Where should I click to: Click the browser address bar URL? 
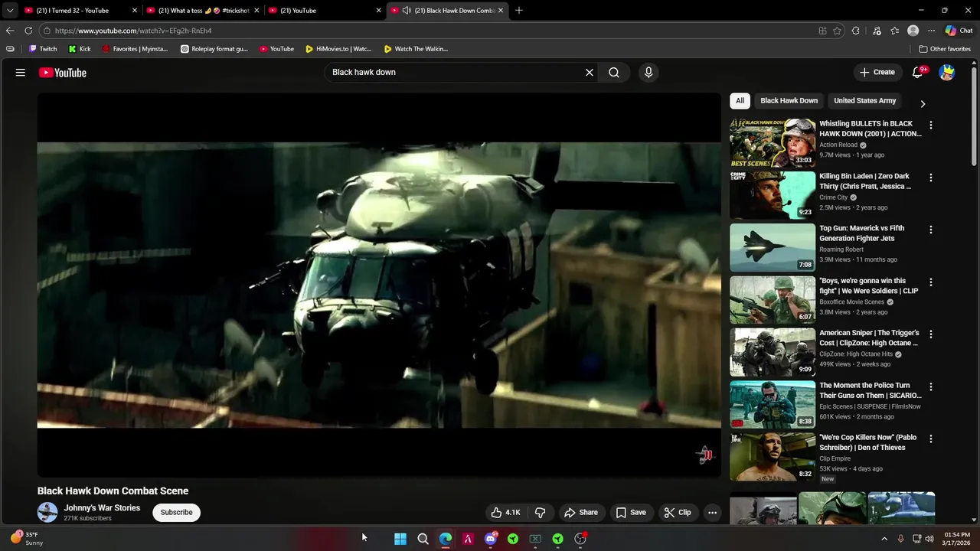pyautogui.click(x=133, y=31)
